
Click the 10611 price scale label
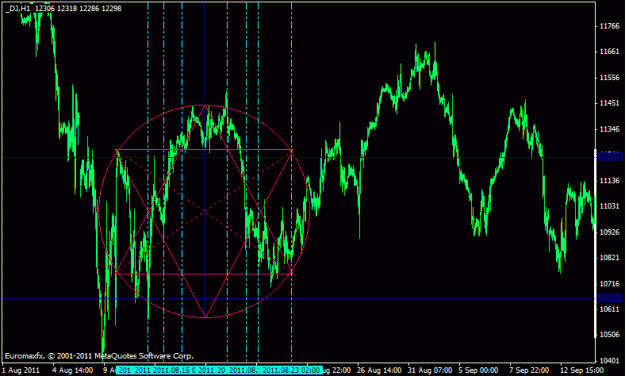point(610,309)
